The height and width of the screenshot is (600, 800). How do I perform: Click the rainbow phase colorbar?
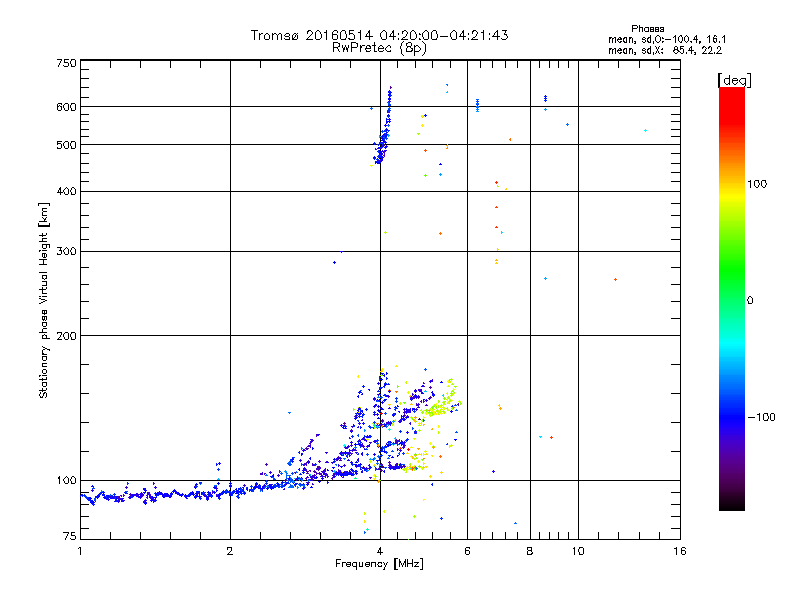tap(732, 298)
